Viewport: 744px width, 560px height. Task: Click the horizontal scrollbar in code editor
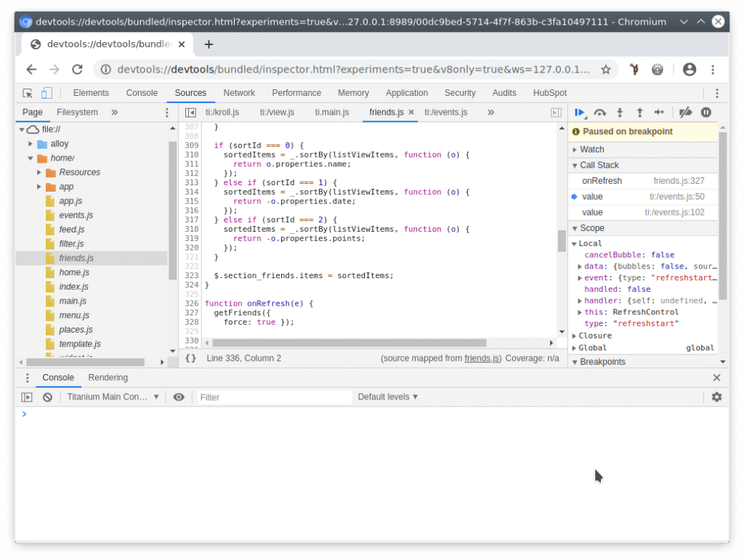(349, 343)
